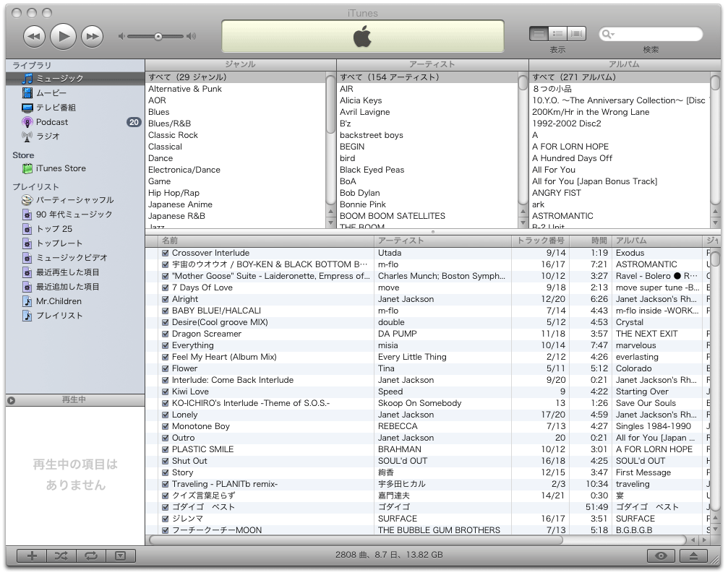This screenshot has height=575, width=728.
Task: Select Alicia Keys in artist list
Action: pyautogui.click(x=427, y=100)
